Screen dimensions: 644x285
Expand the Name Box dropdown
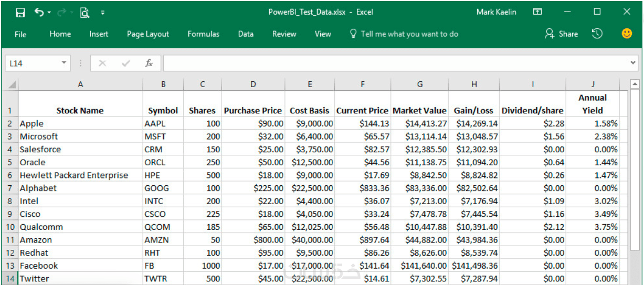(x=64, y=63)
